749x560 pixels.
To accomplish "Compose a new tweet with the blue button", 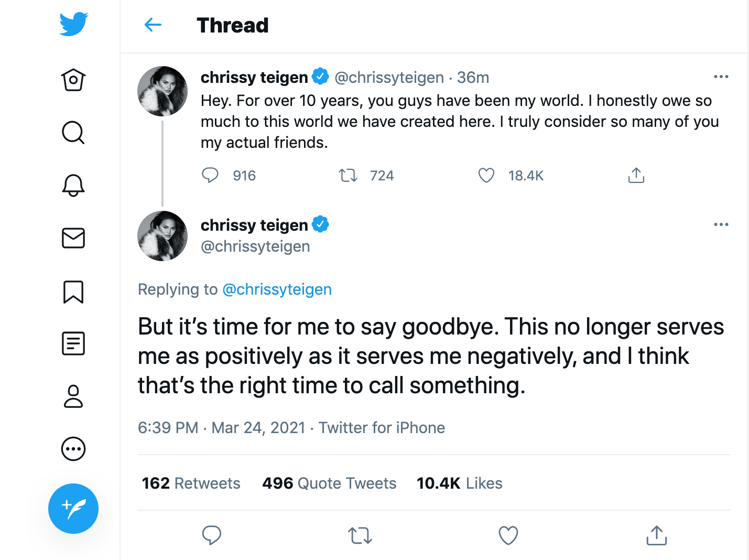I will (x=73, y=508).
